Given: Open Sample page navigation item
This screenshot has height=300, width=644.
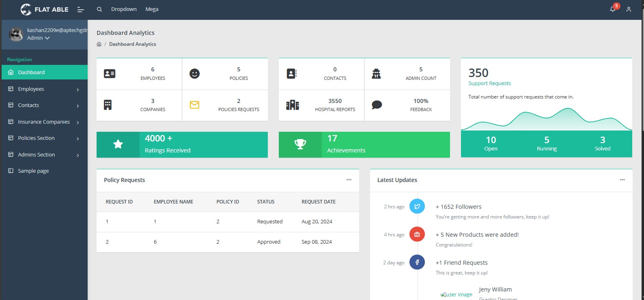Looking at the screenshot, I should [x=45, y=171].
